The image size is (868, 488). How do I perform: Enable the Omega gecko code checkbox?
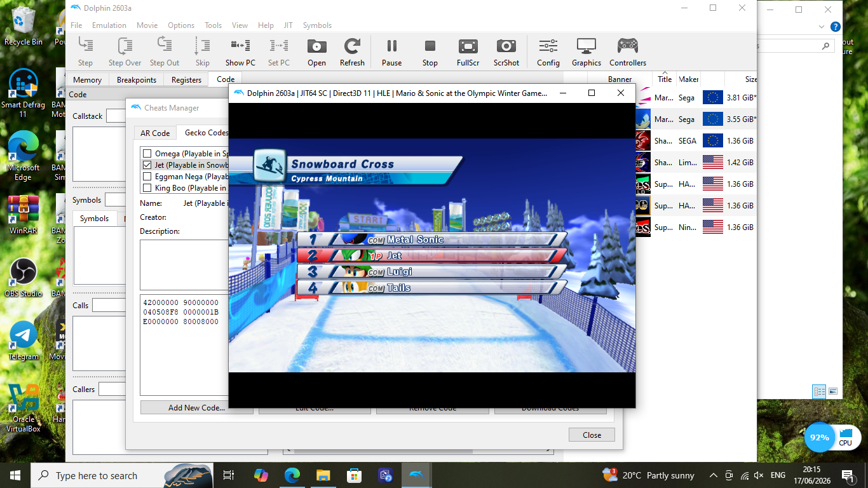pos(147,154)
